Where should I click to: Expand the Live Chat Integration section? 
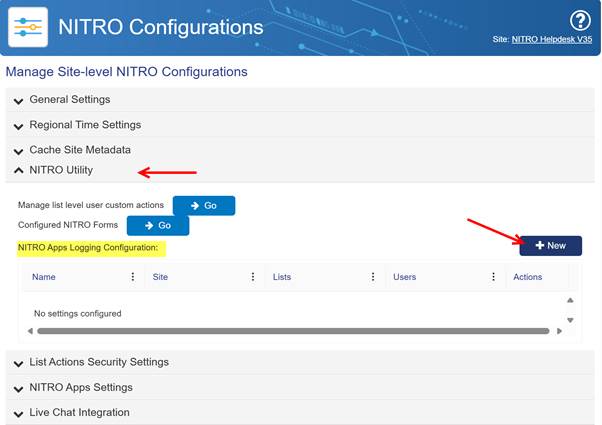78,412
